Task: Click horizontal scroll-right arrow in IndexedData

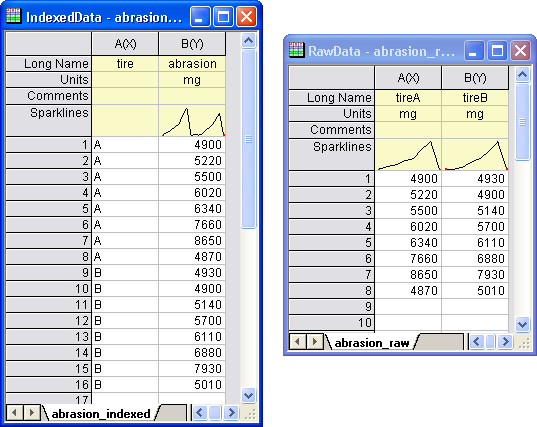Action: click(232, 413)
